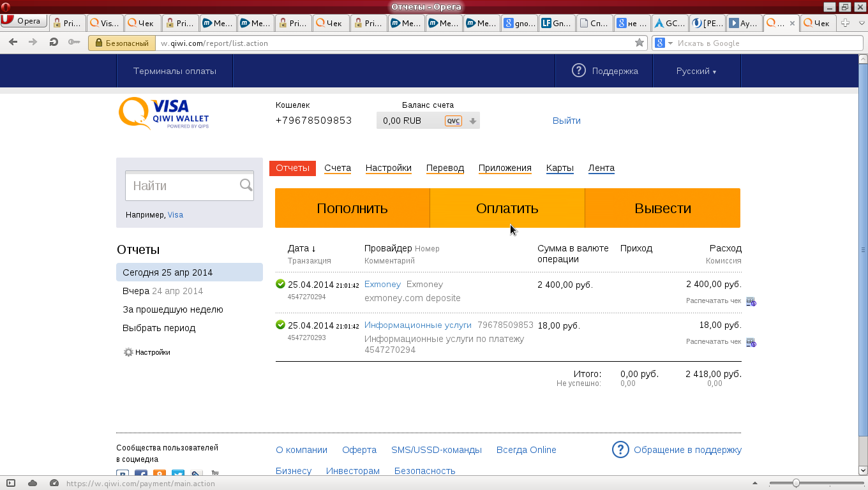The width and height of the screenshot is (868, 490).
Task: Go back with the browser back arrow
Action: (13, 43)
